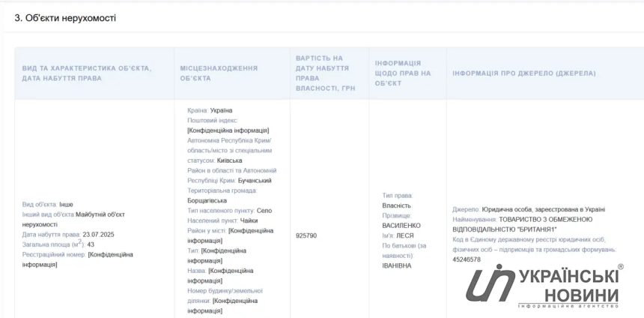Viewport: 644px width, 318px height.
Task: Click the 'Інформація про джерело (джерела)' header
Action: point(524,73)
